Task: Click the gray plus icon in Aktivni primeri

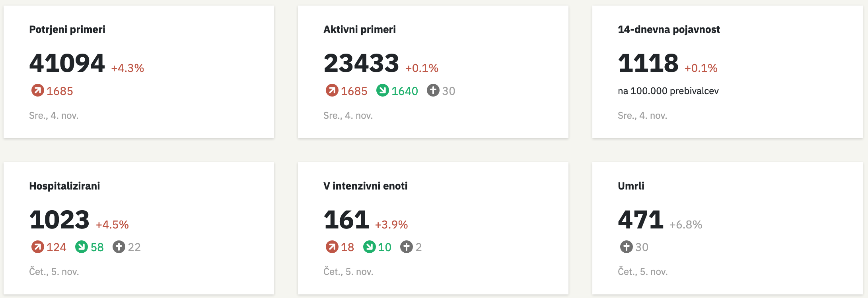Action: pos(433,91)
